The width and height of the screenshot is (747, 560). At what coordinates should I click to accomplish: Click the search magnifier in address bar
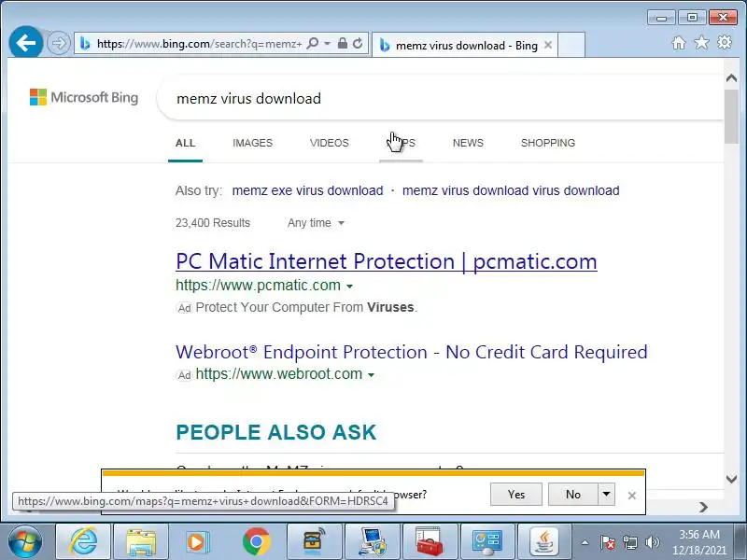[x=313, y=44]
